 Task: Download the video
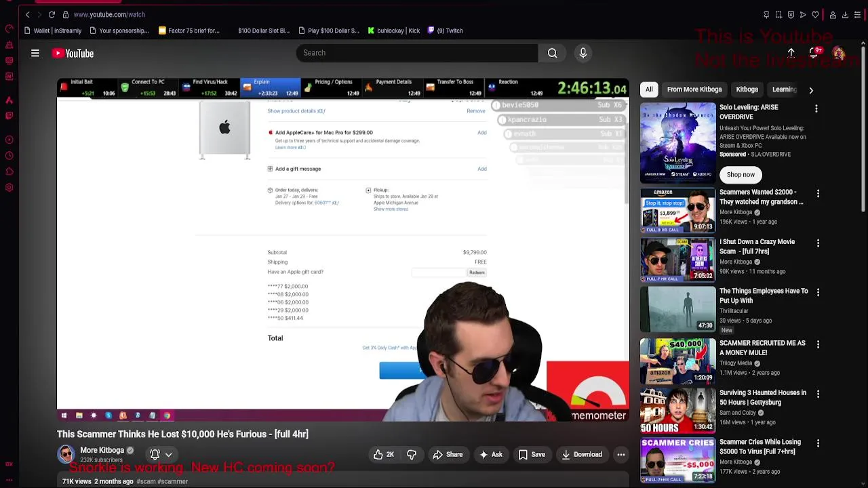pyautogui.click(x=582, y=455)
